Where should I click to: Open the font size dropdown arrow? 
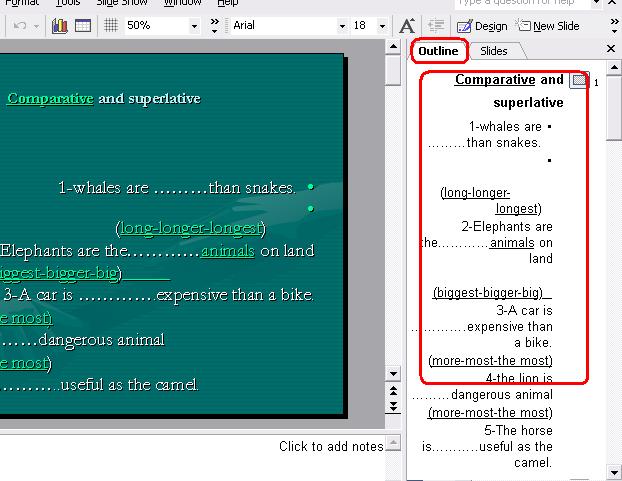pos(382,26)
